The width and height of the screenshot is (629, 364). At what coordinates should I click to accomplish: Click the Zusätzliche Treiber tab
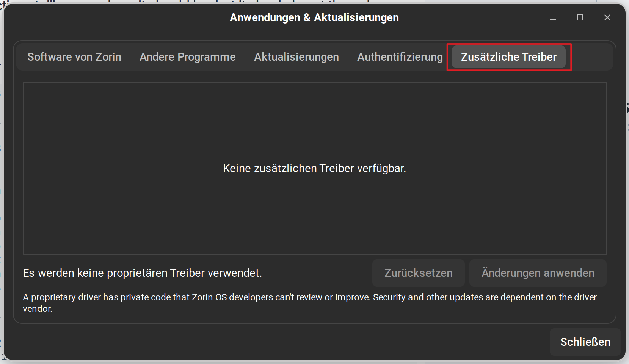pyautogui.click(x=508, y=57)
